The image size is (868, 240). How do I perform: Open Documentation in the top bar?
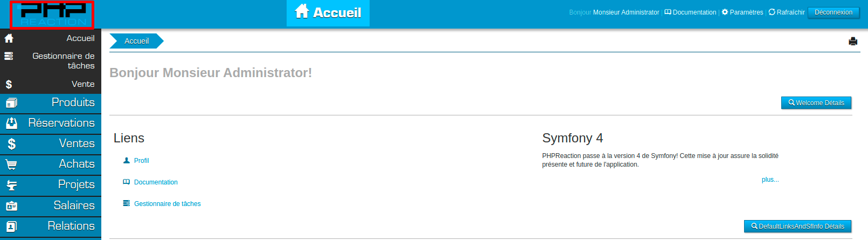690,12
